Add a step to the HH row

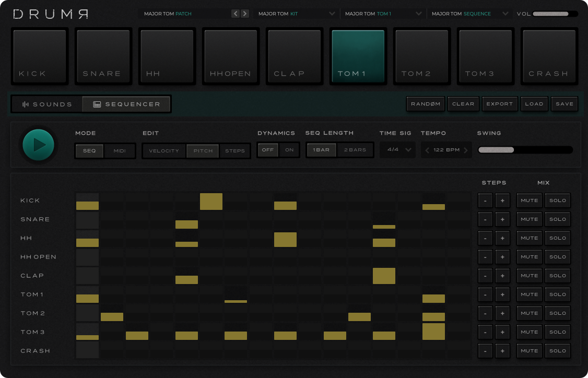tap(502, 238)
